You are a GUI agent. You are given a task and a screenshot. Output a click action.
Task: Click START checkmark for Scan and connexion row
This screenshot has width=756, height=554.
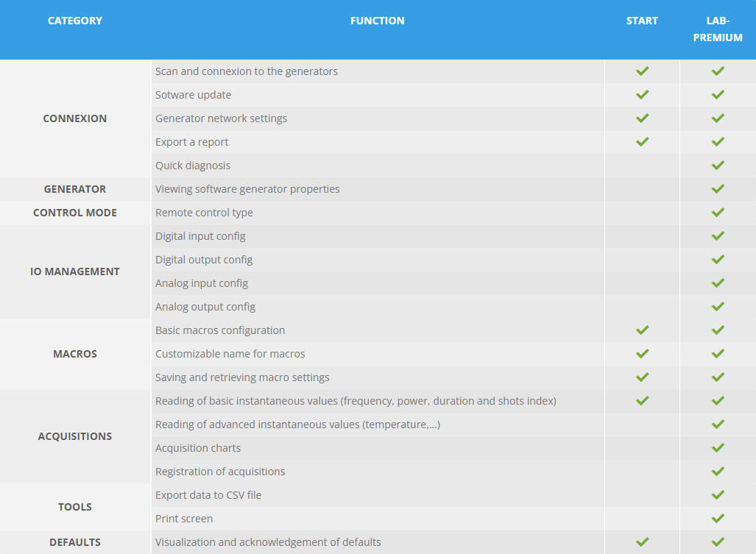642,71
